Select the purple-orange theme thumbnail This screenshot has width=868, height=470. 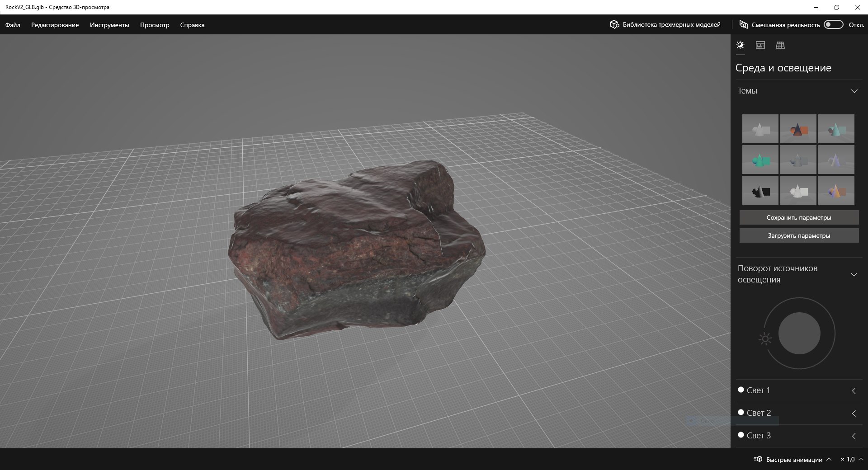tap(836, 190)
